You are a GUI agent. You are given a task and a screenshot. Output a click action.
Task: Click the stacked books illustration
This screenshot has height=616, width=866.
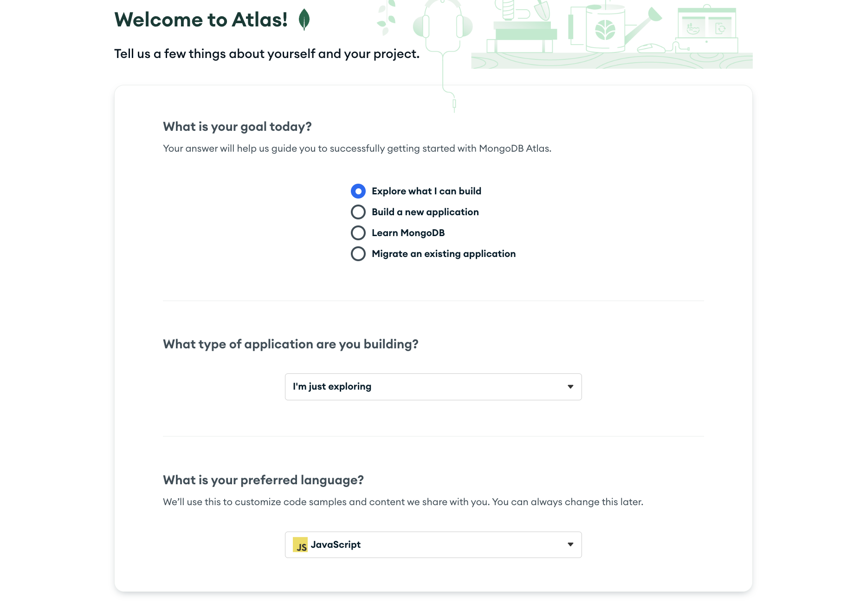click(522, 36)
